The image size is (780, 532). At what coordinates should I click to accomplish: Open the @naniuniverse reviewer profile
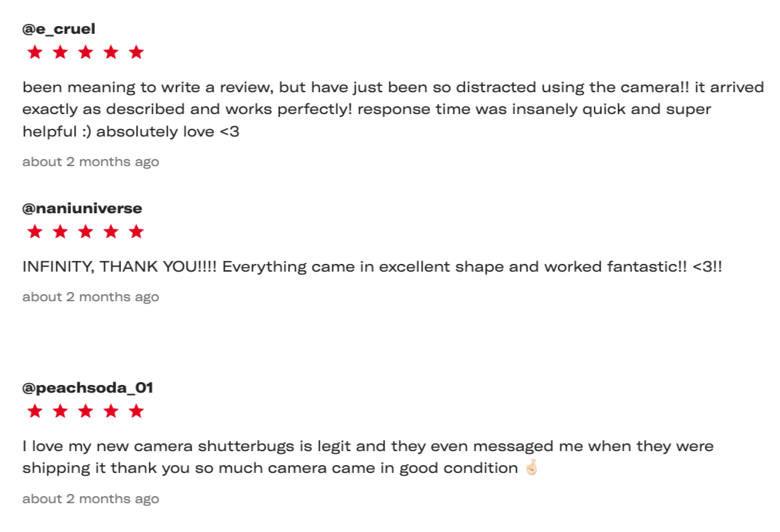(x=82, y=208)
